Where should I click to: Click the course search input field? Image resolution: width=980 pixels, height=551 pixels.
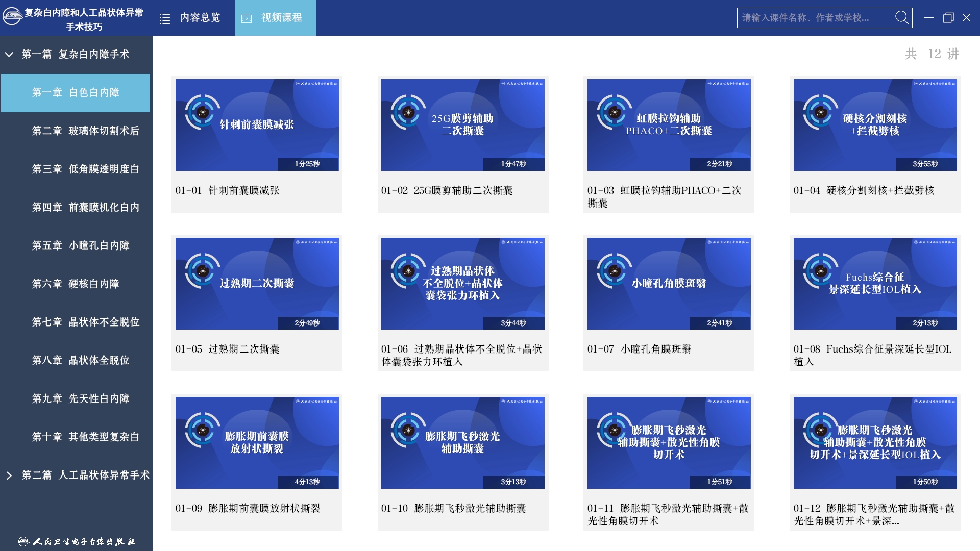click(x=814, y=18)
